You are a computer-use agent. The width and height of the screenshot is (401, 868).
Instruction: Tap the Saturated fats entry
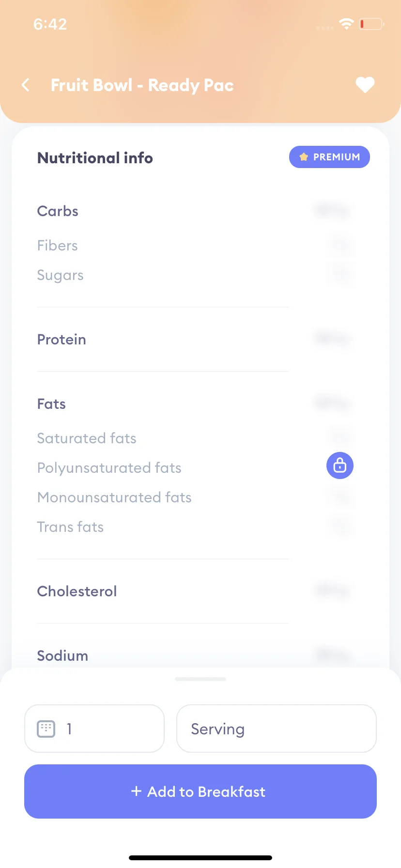click(x=87, y=438)
